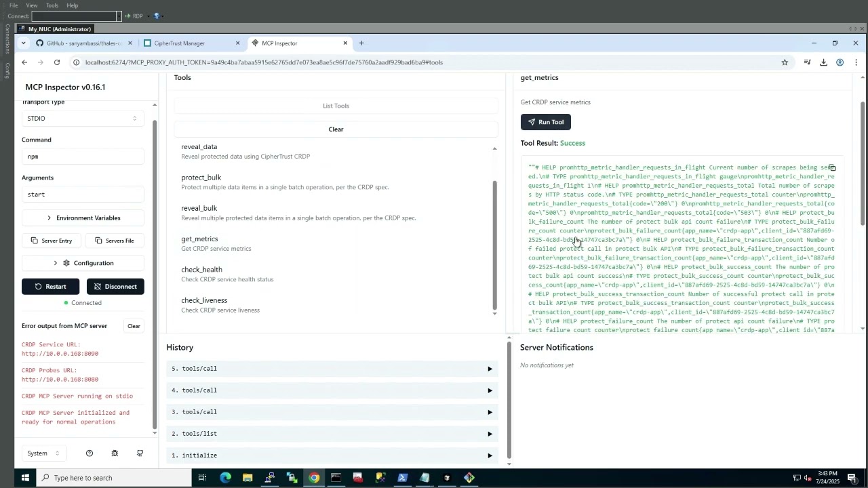Screen dimensions: 868x488
Task: Expand history entry 2 tools/list
Action: 332,434
